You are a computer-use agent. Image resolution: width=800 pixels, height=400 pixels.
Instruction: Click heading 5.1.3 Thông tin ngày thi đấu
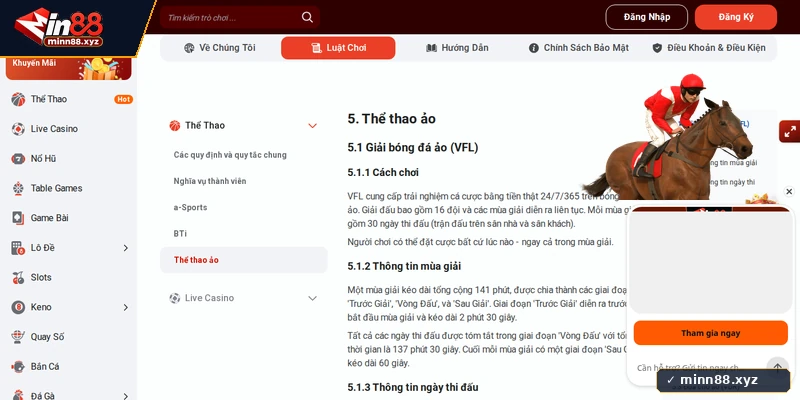point(413,387)
